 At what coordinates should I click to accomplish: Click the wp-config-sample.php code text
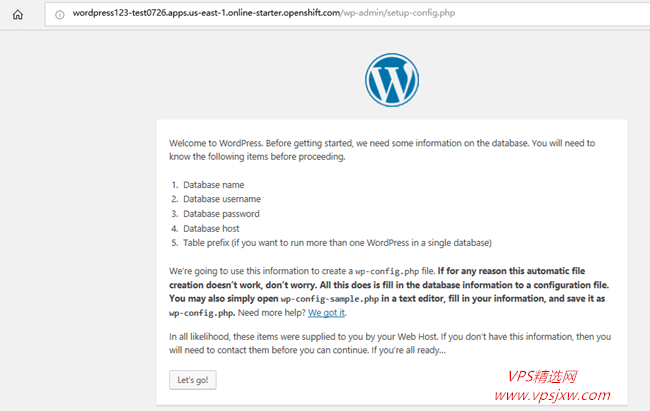click(330, 299)
